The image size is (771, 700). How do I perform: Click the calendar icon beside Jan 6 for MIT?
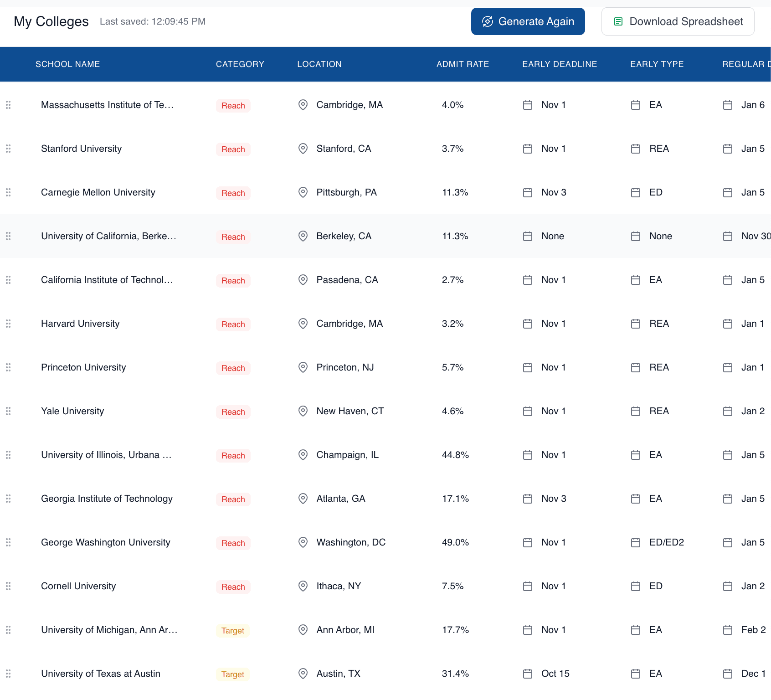tap(727, 105)
